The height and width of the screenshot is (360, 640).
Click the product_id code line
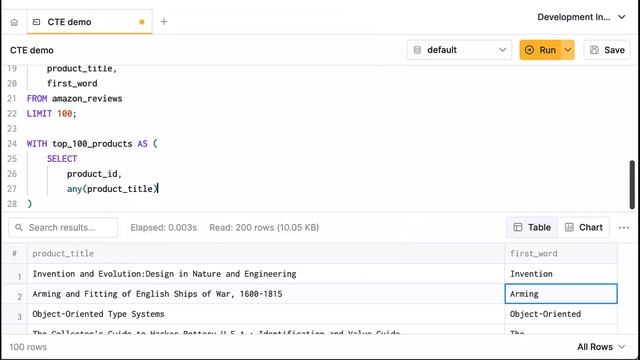click(x=94, y=174)
